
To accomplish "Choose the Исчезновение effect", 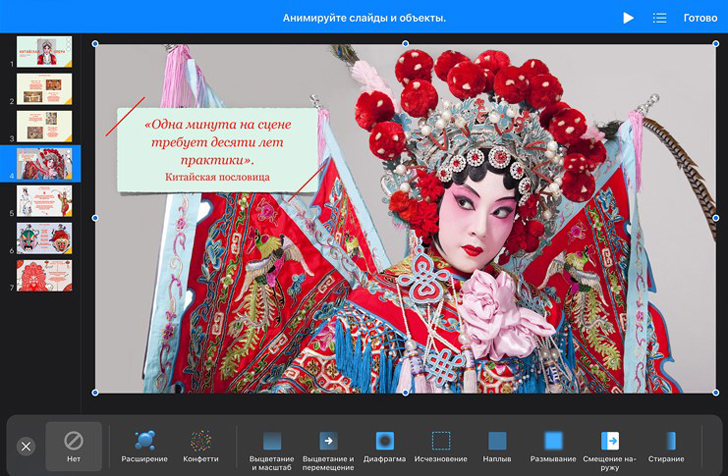I will (441, 447).
